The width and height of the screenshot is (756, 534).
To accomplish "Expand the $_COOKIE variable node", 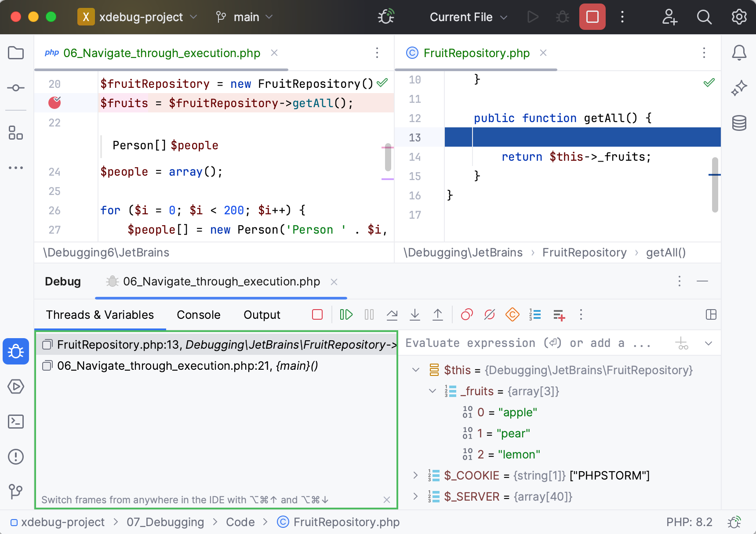I will pos(416,475).
